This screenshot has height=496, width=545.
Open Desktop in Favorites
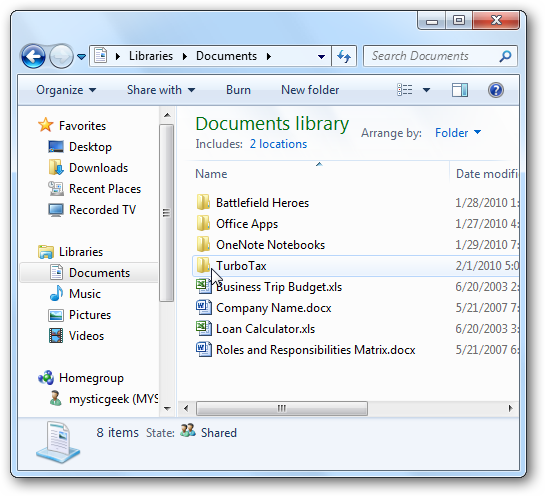[90, 147]
